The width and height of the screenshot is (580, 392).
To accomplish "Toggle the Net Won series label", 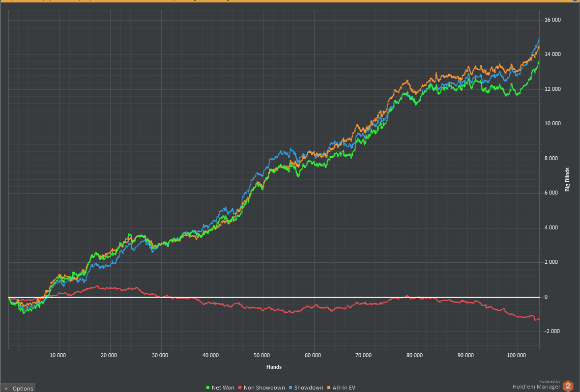I will click(223, 388).
